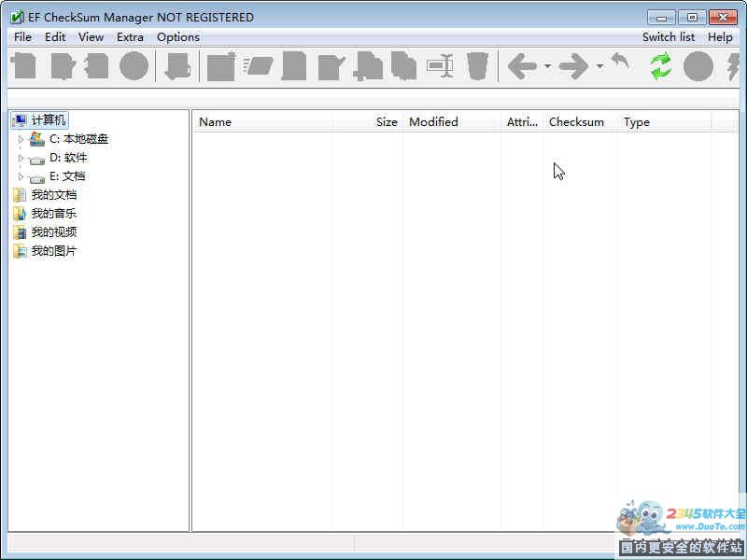
Task: Select the C: 本地磁盘 drive
Action: point(79,139)
